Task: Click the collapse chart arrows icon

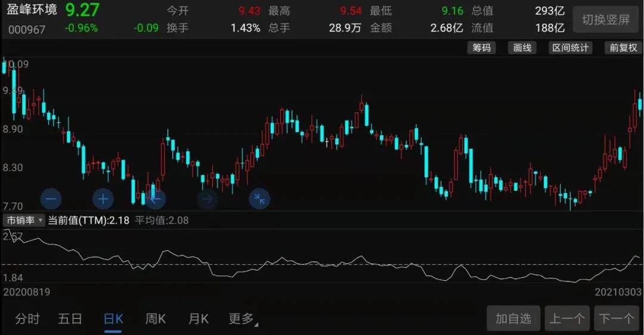Action: pos(259,199)
